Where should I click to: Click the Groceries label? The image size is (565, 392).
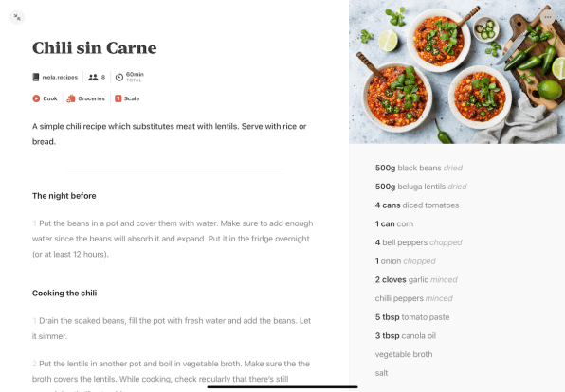[x=92, y=98]
